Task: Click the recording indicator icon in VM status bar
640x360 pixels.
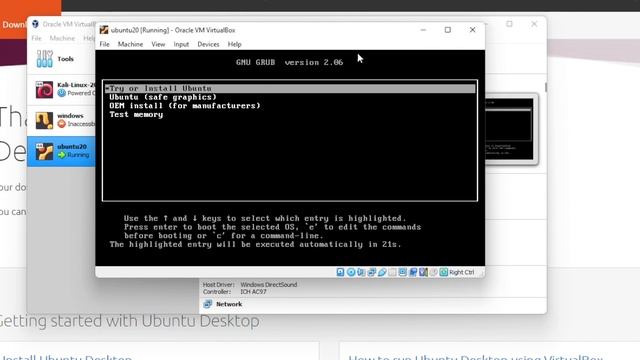Action: tap(413, 272)
